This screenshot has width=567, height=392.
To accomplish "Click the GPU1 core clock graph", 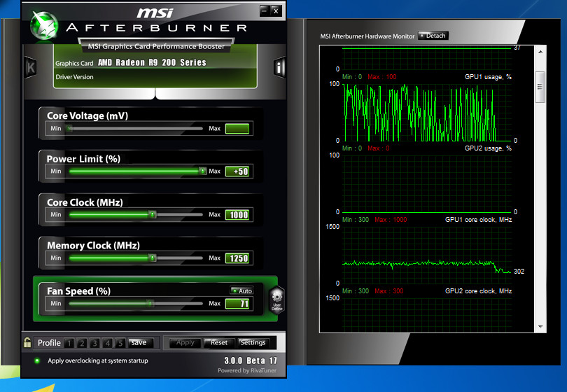I will [427, 255].
